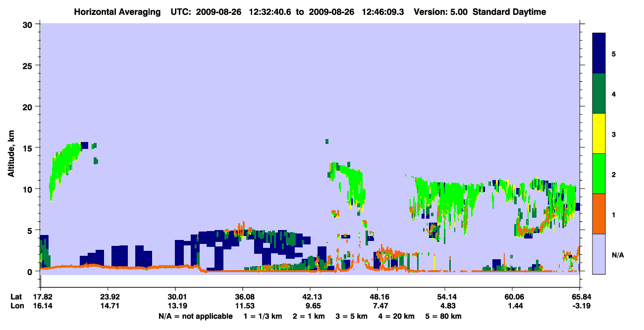Screen dimensions: 644x330
Task: Click 'Standard Daytime' in the title
Action: (509, 12)
